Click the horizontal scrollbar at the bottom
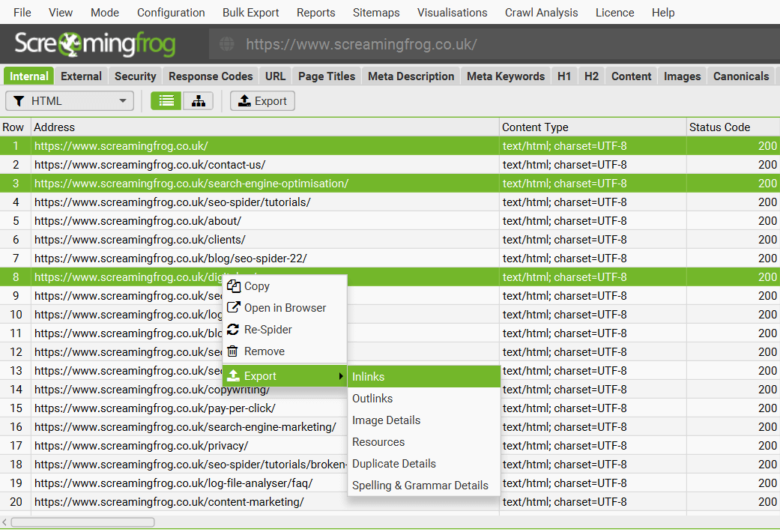Screen dimensions: 780x532 point(82,522)
